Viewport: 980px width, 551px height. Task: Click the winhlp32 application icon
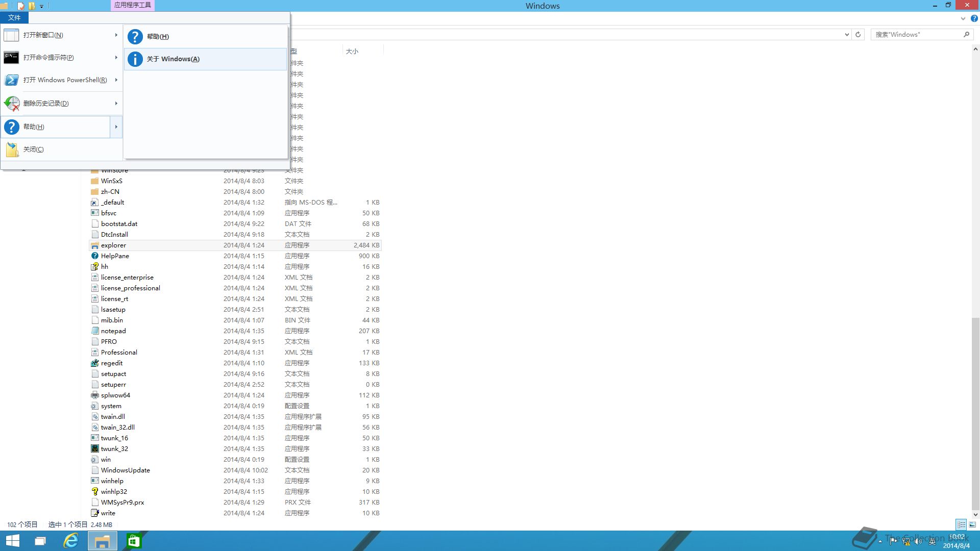94,492
